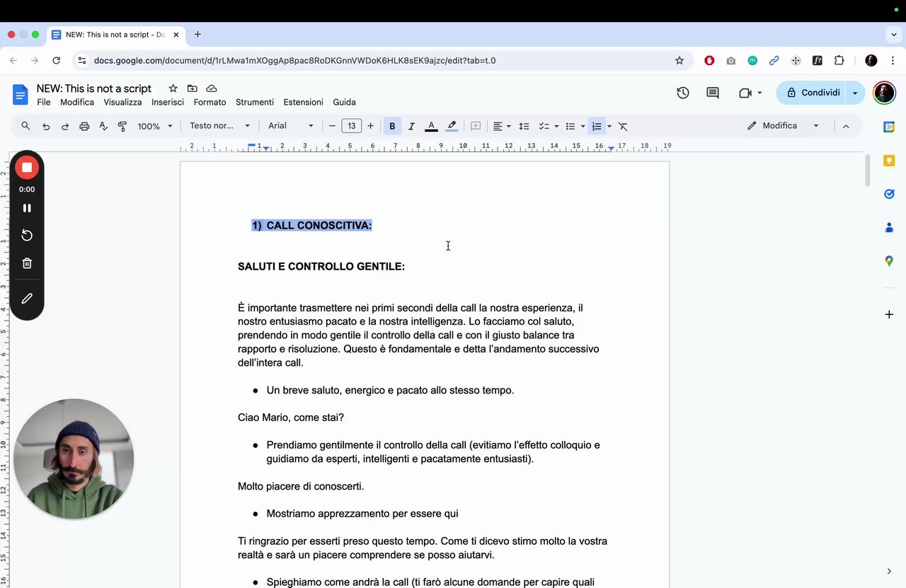Open the highlight color picker
The width and height of the screenshot is (906, 588).
pos(452,126)
